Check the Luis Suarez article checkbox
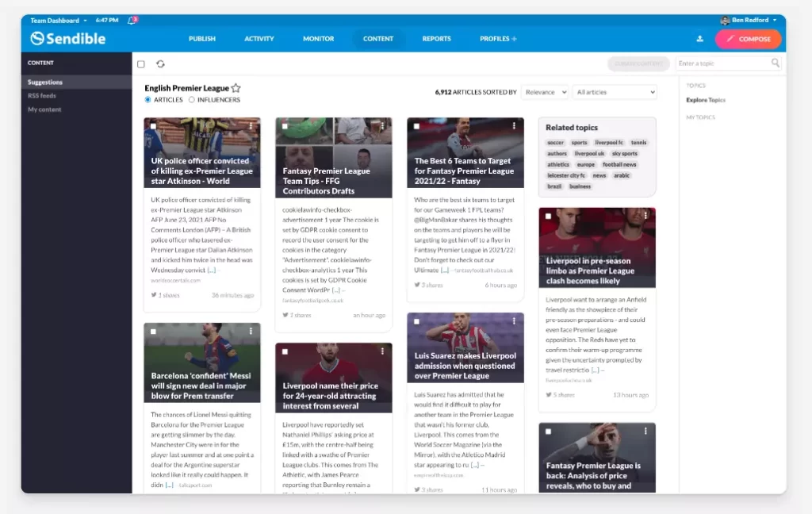 416,321
